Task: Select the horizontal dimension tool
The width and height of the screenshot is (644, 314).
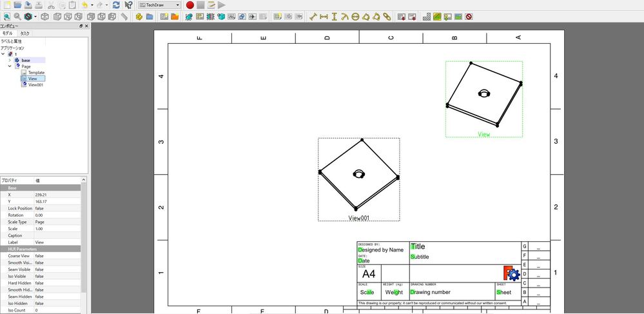Action: coord(324,17)
